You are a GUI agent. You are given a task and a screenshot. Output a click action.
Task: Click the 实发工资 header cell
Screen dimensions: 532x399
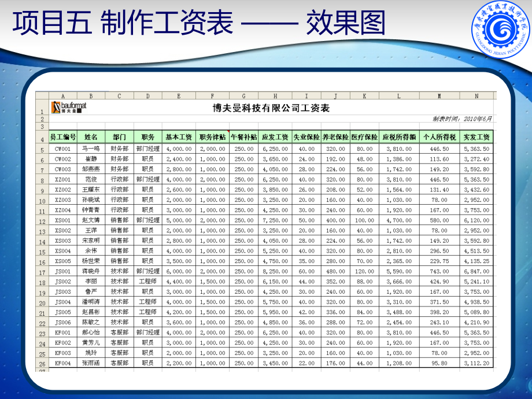pos(476,137)
